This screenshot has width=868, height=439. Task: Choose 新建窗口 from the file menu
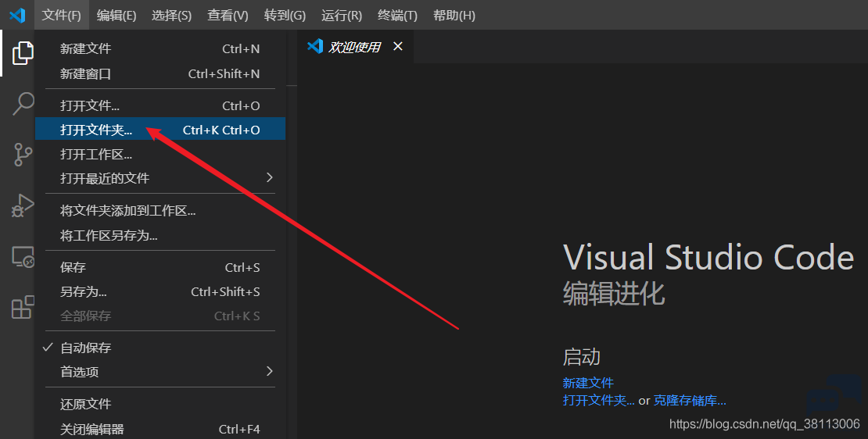160,73
